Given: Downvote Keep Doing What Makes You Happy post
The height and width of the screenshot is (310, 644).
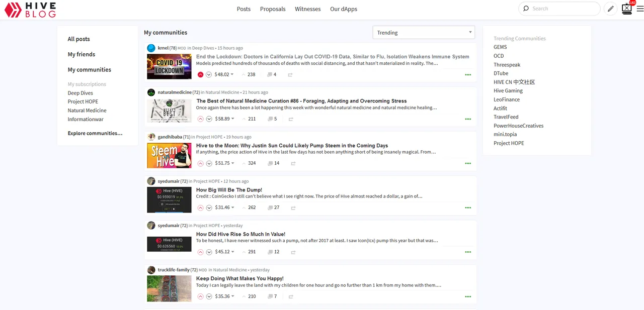Looking at the screenshot, I should coord(209,296).
